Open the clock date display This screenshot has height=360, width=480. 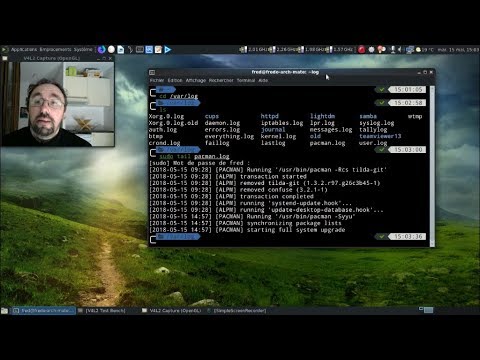tap(458, 50)
